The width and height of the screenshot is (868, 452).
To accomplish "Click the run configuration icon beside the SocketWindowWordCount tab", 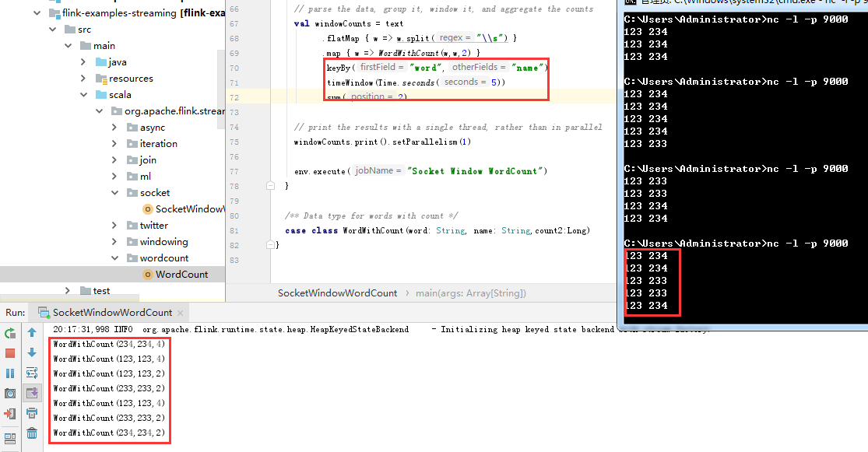I will 44,313.
